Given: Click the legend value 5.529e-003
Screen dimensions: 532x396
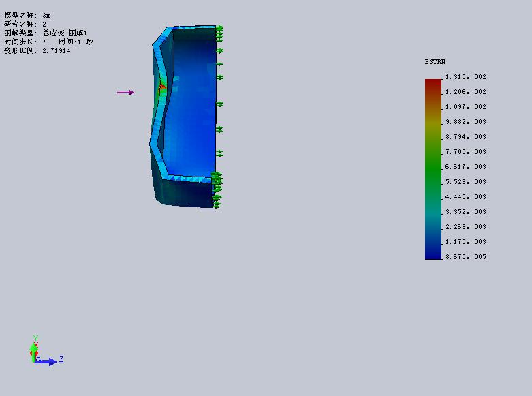Looking at the screenshot, I should tap(465, 182).
